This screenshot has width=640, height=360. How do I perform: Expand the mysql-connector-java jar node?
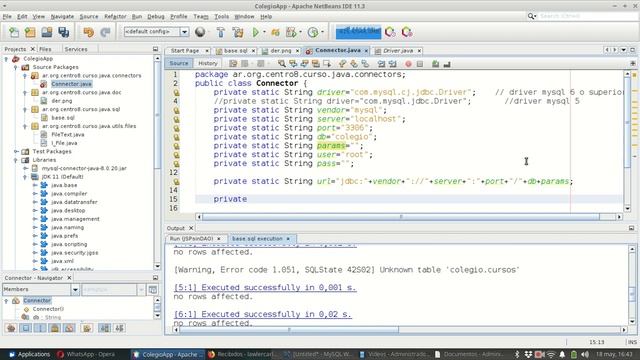click(x=25, y=168)
